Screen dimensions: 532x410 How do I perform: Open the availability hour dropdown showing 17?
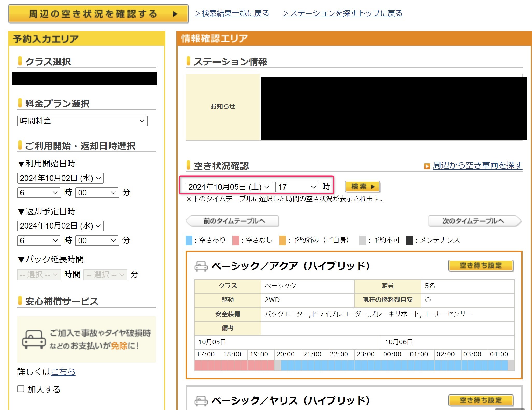[x=297, y=187]
